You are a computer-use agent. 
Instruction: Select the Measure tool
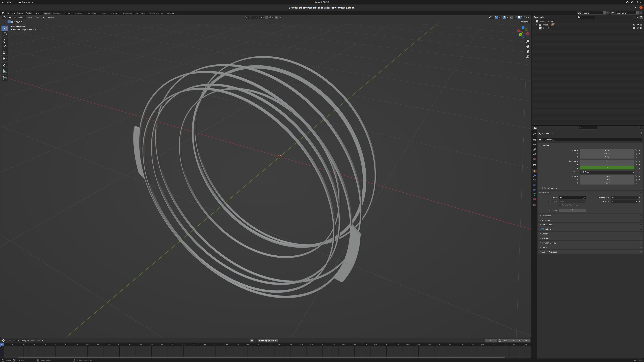tap(5, 71)
